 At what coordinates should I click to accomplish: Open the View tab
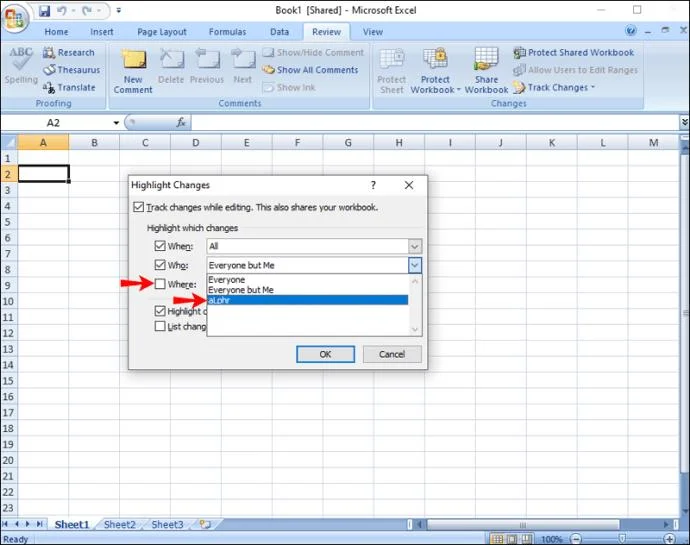click(x=373, y=32)
